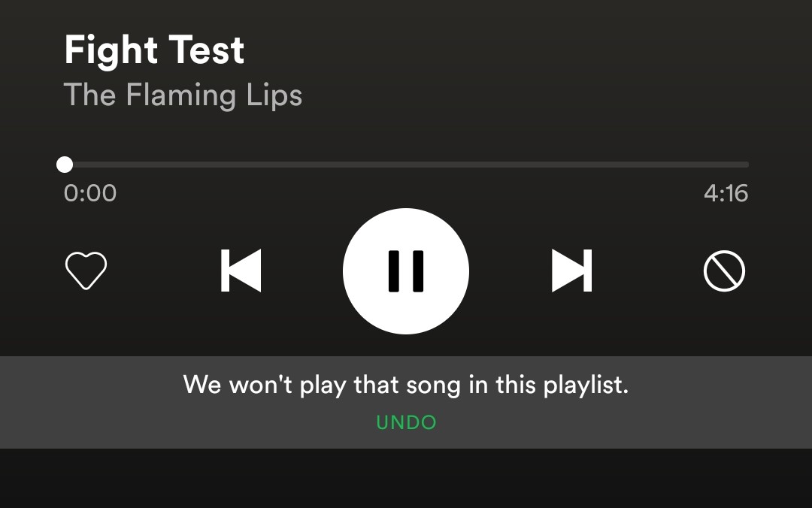This screenshot has width=812, height=508.
Task: Skip back to the previous track
Action: coord(241,271)
